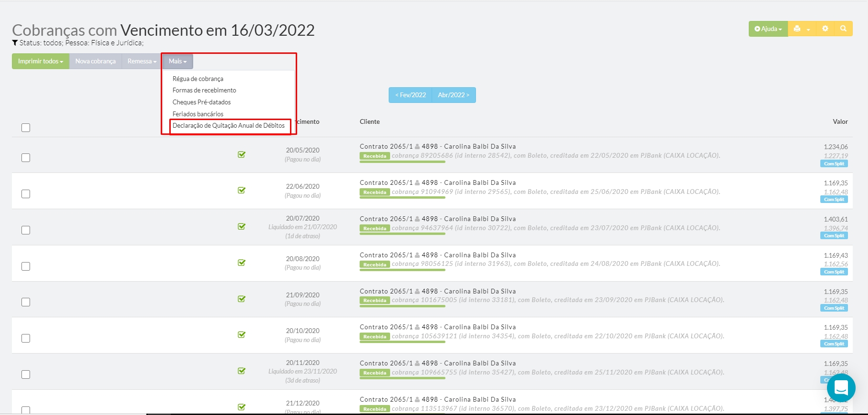
Task: Click the Com Split badge on first row
Action: point(834,164)
